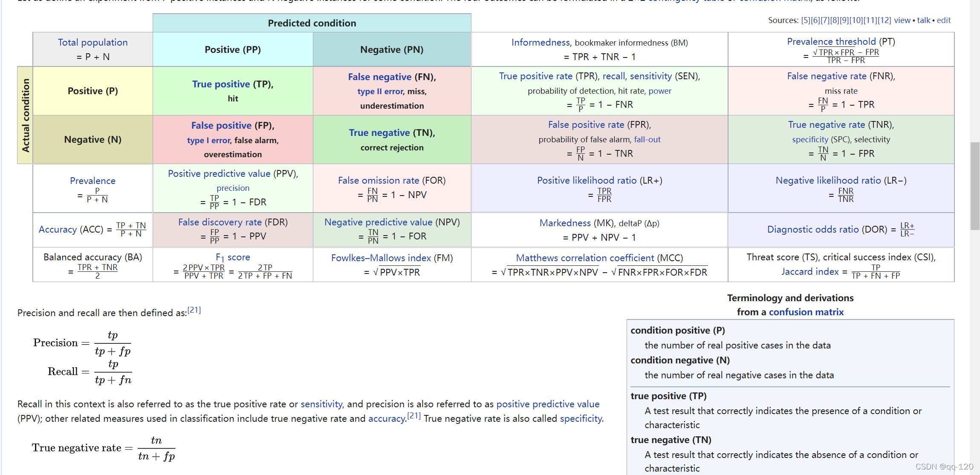Open the Fowlkes–Mallows index link
Image resolution: width=980 pixels, height=475 pixels.
[381, 258]
